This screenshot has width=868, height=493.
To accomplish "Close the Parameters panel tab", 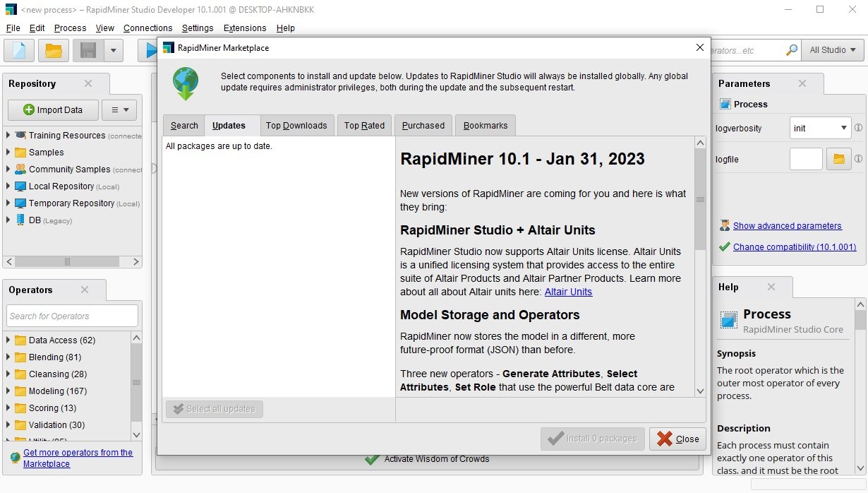I will click(x=802, y=83).
